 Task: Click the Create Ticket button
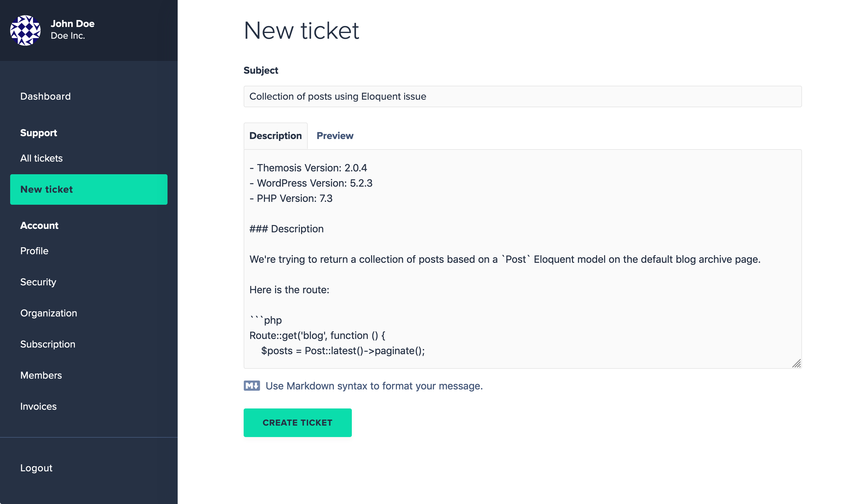coord(298,423)
